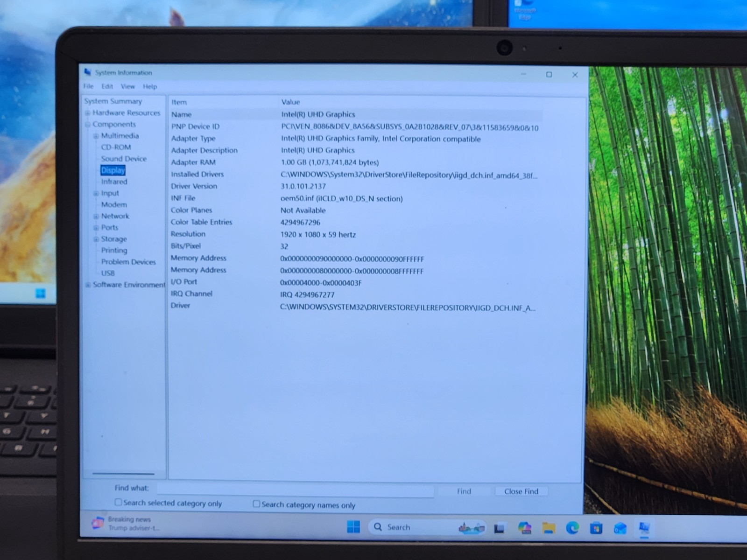Select the Adapter Description row
The width and height of the screenshot is (747, 560).
pos(356,150)
